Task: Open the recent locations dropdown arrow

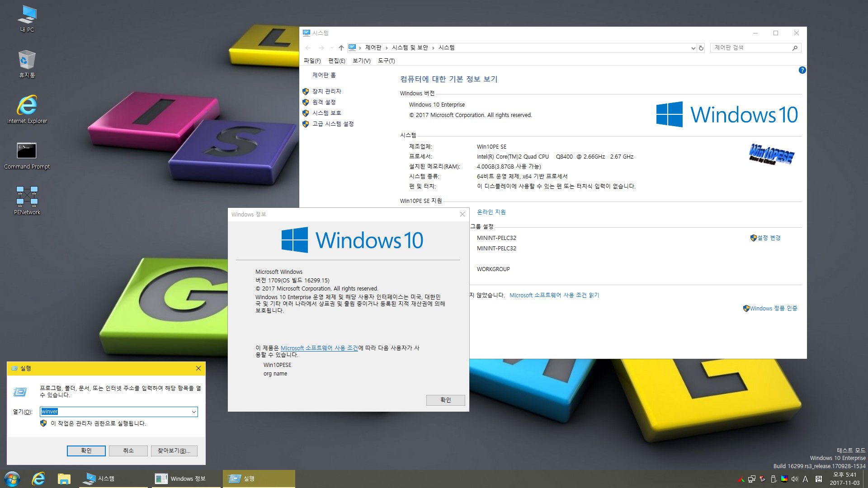Action: point(332,48)
